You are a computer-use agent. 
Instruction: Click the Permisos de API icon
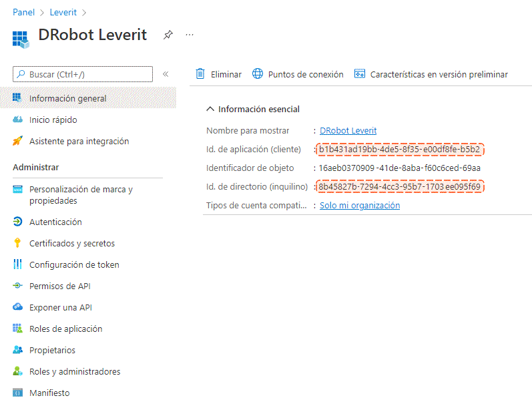(x=17, y=286)
